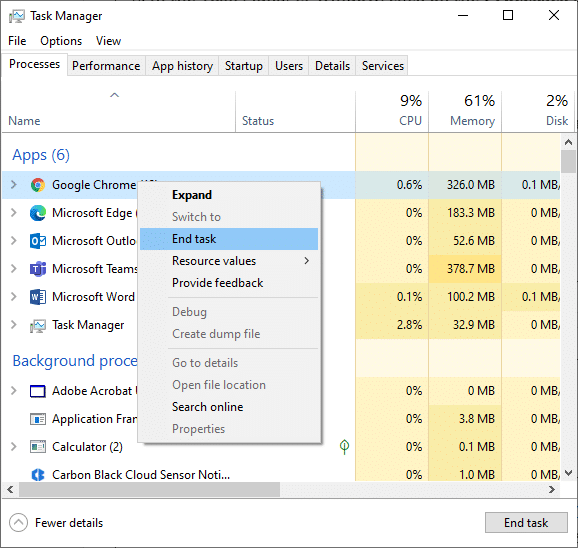Click the horizontal scrollbar right arrow
Viewport: 578px width, 548px height.
[552, 490]
